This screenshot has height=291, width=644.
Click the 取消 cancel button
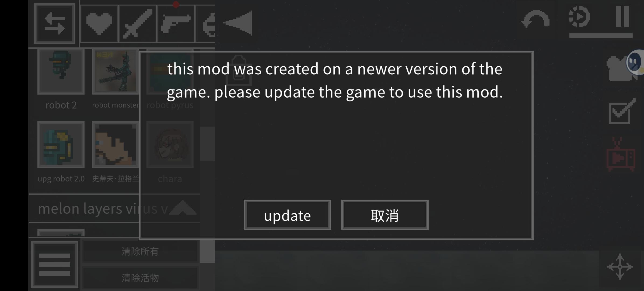[385, 215]
